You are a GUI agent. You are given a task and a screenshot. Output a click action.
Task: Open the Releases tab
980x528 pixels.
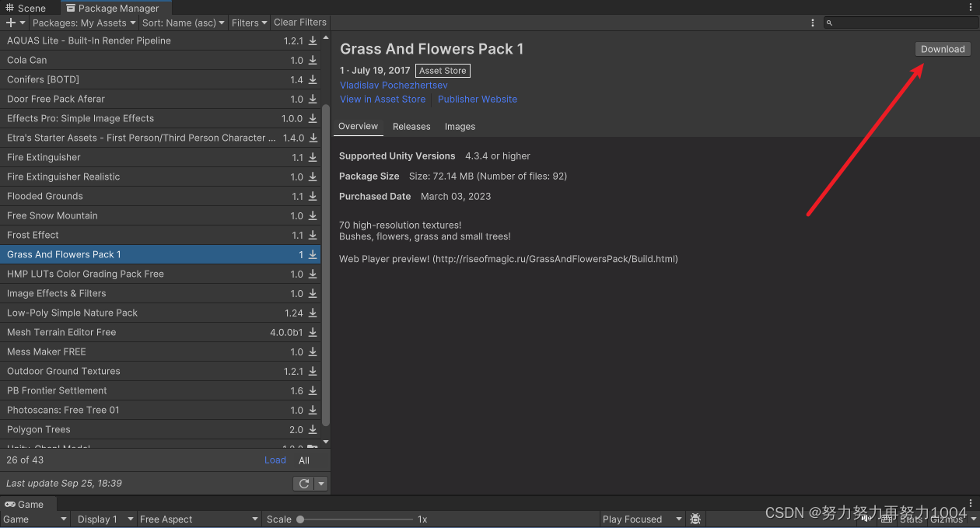pyautogui.click(x=411, y=126)
